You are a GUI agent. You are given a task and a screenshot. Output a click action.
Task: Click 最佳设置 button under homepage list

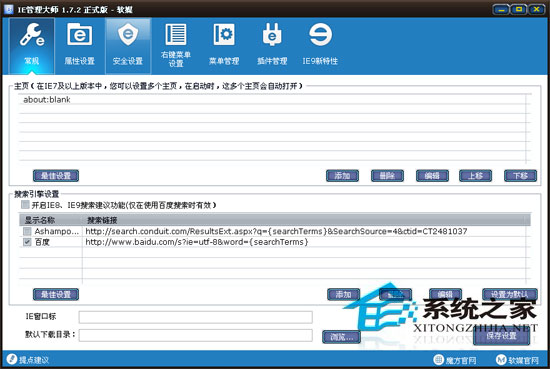[x=56, y=175]
